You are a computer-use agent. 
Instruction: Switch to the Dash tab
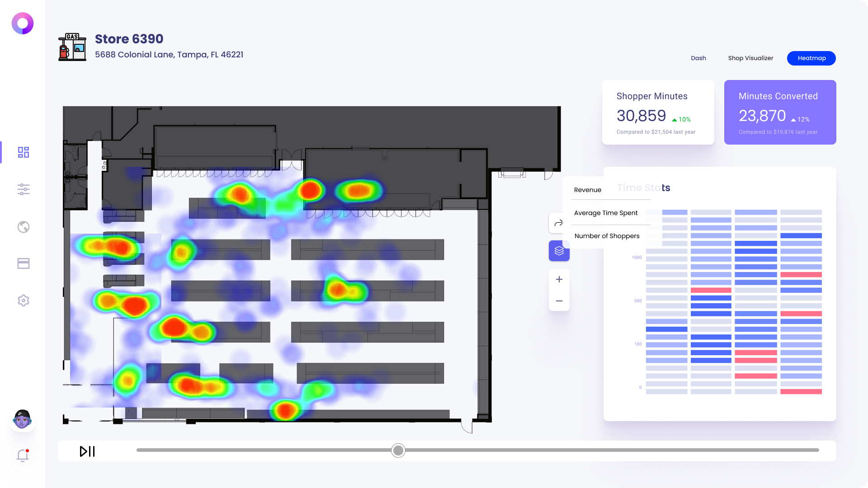(698, 58)
